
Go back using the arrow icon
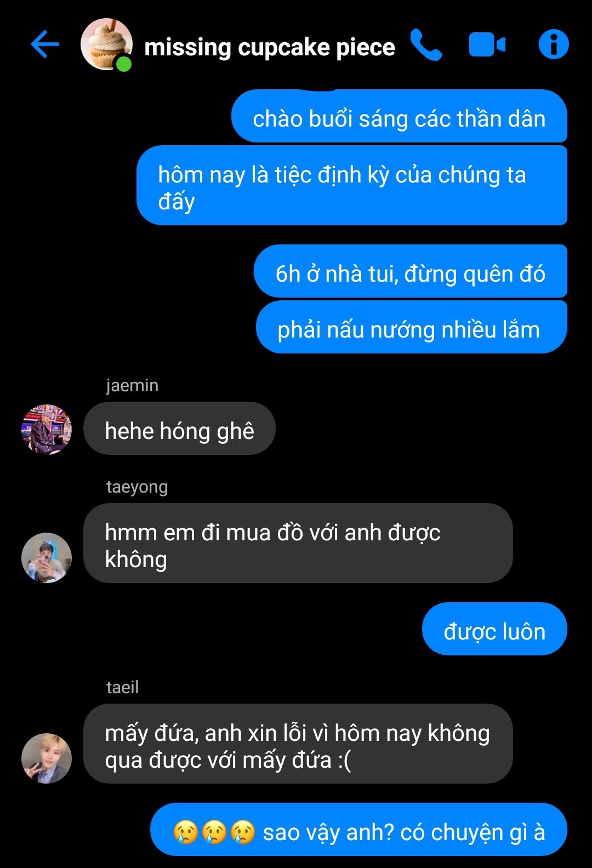45,44
